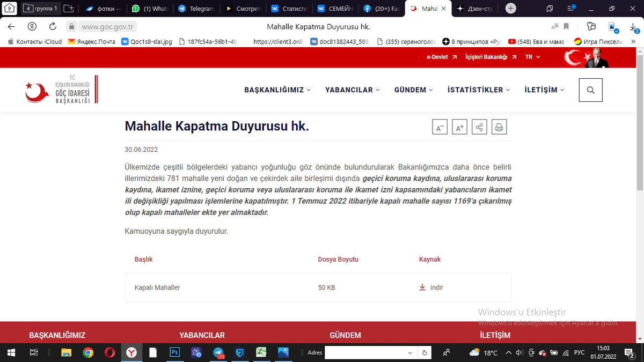Click the print icon for the announcement

point(499,127)
